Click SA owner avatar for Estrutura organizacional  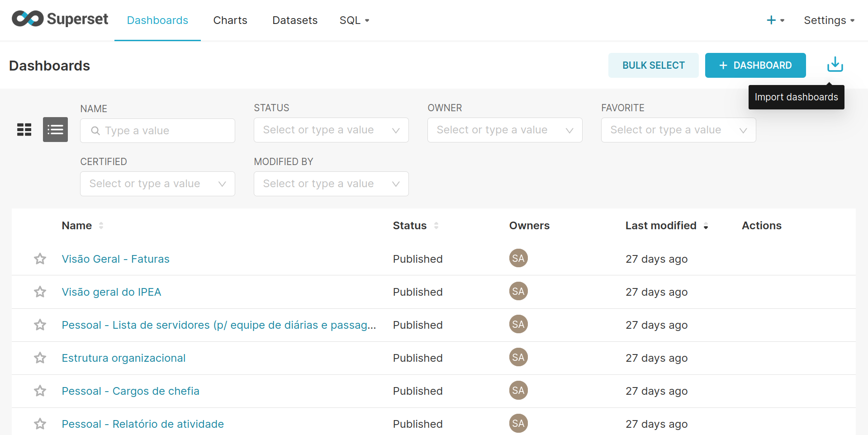point(518,357)
